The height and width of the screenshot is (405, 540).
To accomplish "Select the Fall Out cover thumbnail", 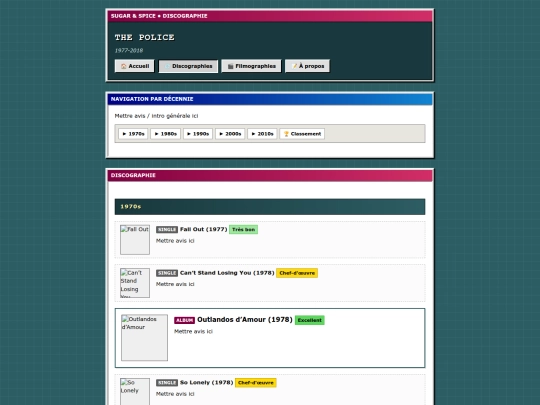I will (x=135, y=240).
